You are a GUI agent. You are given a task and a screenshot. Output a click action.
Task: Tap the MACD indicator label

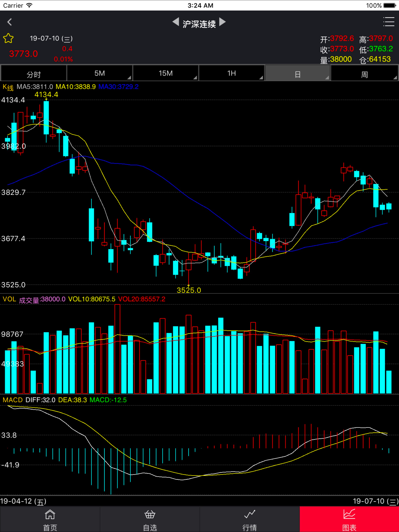click(12, 400)
